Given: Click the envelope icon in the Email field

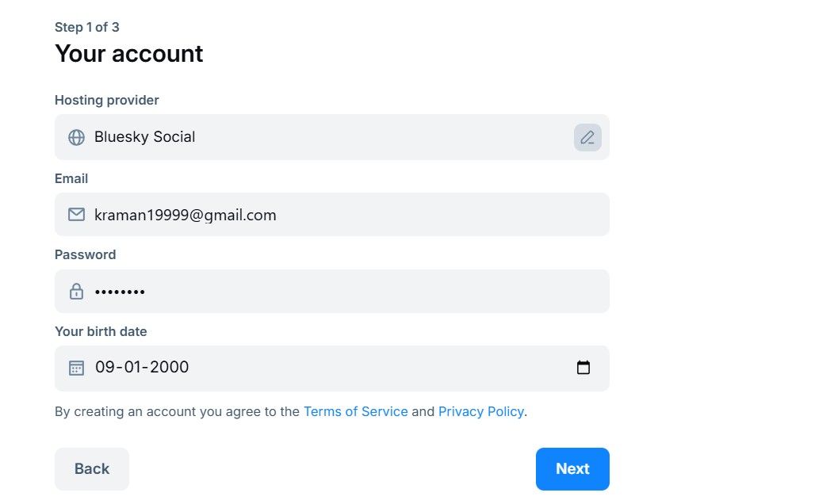Looking at the screenshot, I should click(76, 214).
